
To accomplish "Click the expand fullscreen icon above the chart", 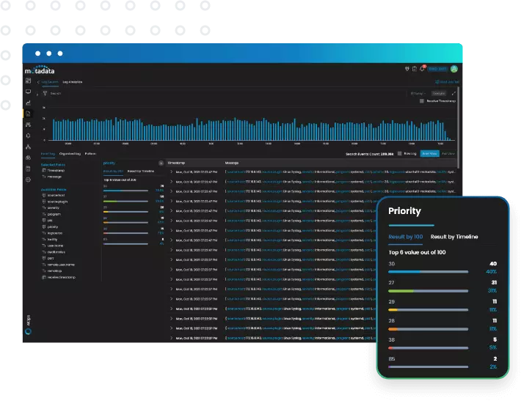I will click(454, 94).
